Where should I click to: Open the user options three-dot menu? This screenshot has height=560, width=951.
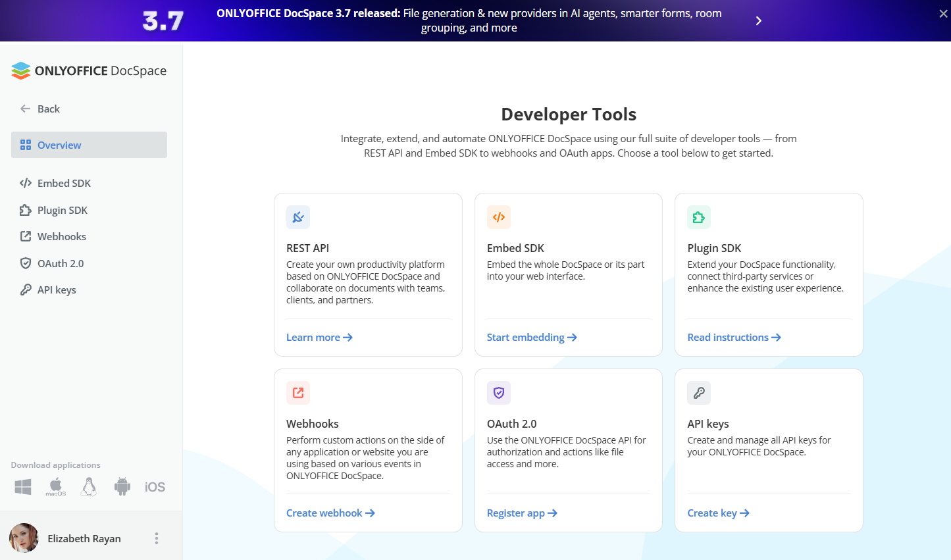point(157,538)
